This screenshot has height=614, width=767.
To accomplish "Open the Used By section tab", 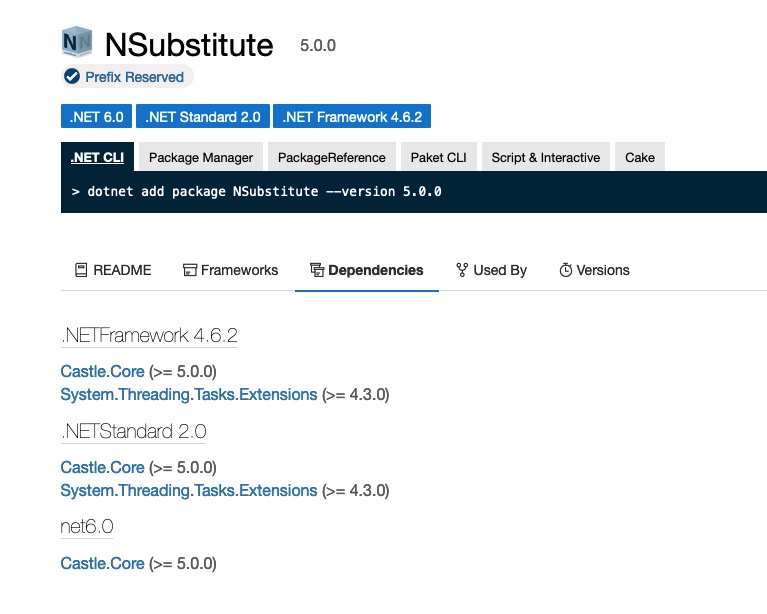I will [x=491, y=270].
